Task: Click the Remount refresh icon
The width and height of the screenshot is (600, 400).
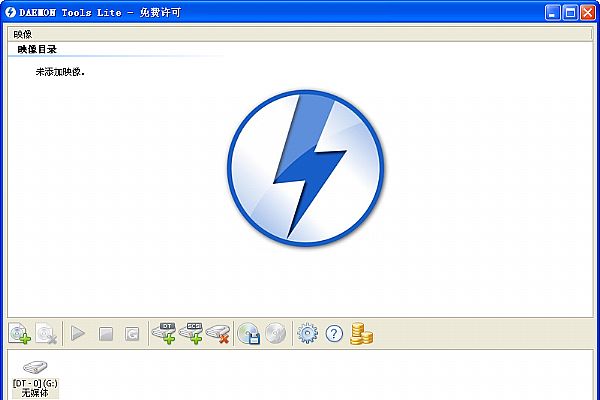Action: (132, 334)
